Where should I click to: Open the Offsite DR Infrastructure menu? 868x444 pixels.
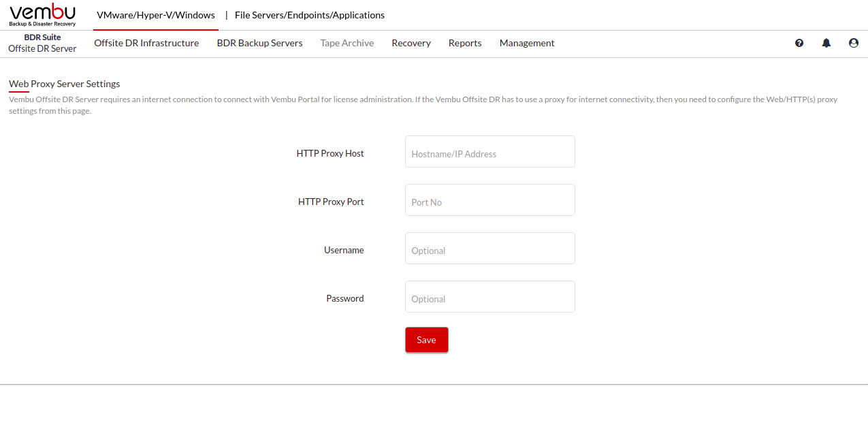click(x=146, y=43)
